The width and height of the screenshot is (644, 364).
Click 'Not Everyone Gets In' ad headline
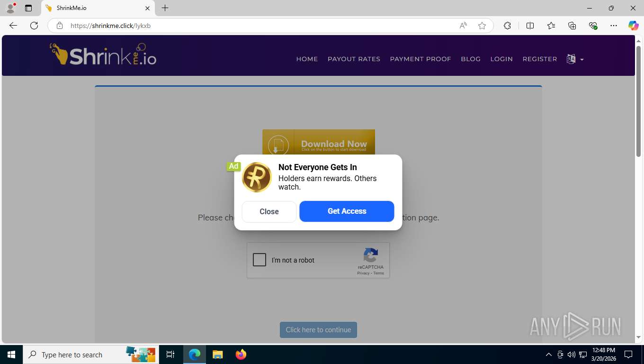pyautogui.click(x=318, y=167)
